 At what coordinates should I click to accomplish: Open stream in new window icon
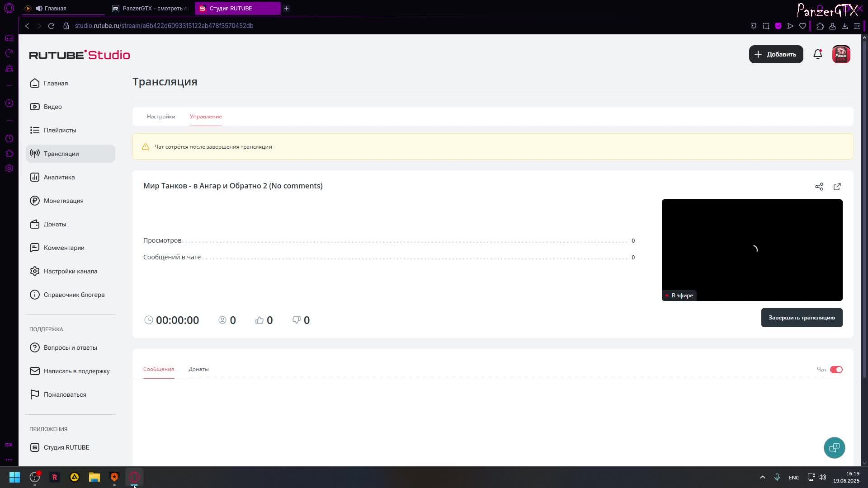click(x=837, y=187)
